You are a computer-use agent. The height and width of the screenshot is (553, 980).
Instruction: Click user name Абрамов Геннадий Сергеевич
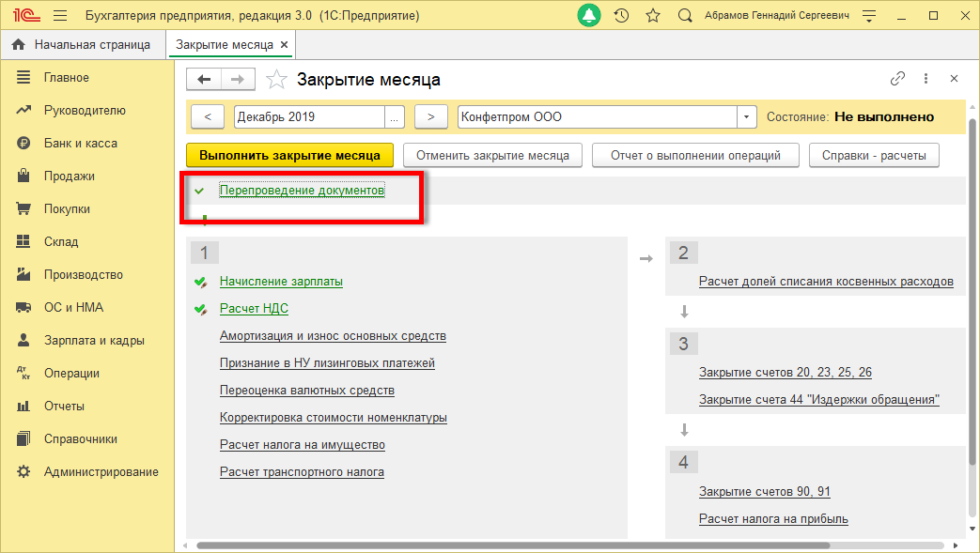coord(777,16)
